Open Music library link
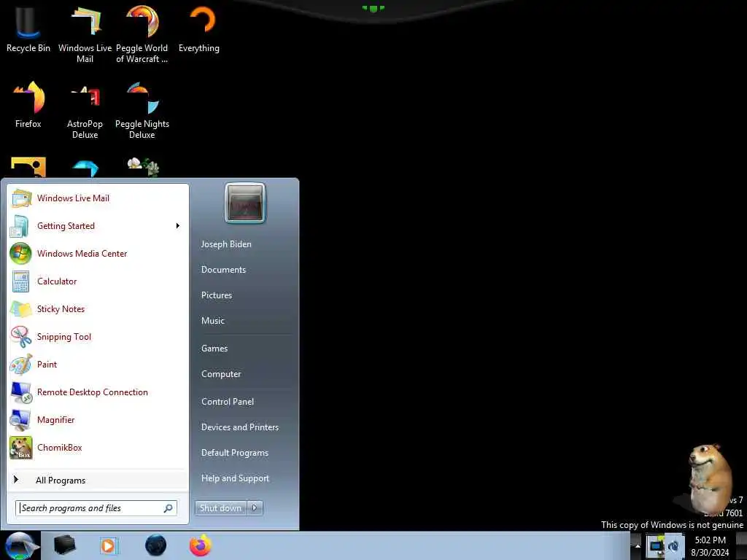 pyautogui.click(x=213, y=321)
